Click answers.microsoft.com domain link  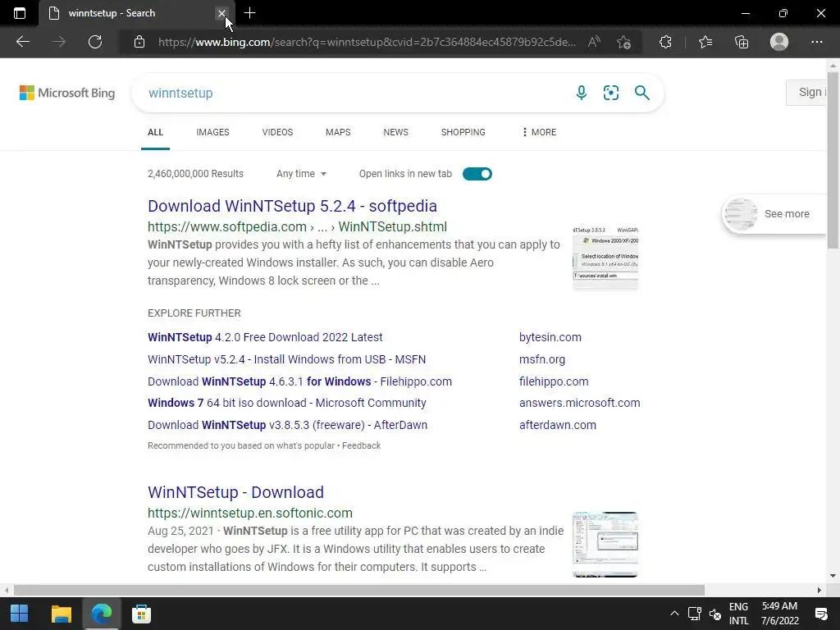(x=580, y=403)
